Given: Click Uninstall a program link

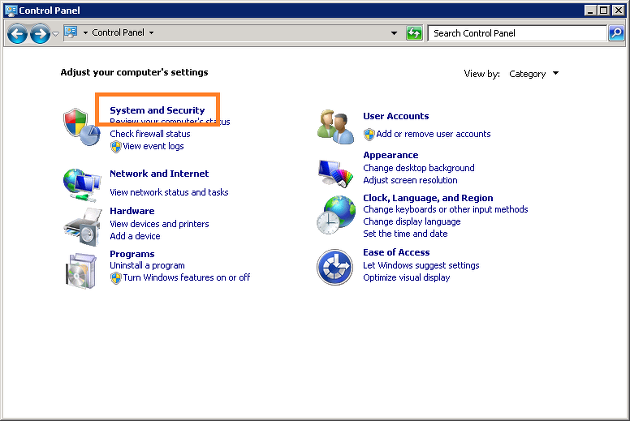Looking at the screenshot, I should 147,266.
